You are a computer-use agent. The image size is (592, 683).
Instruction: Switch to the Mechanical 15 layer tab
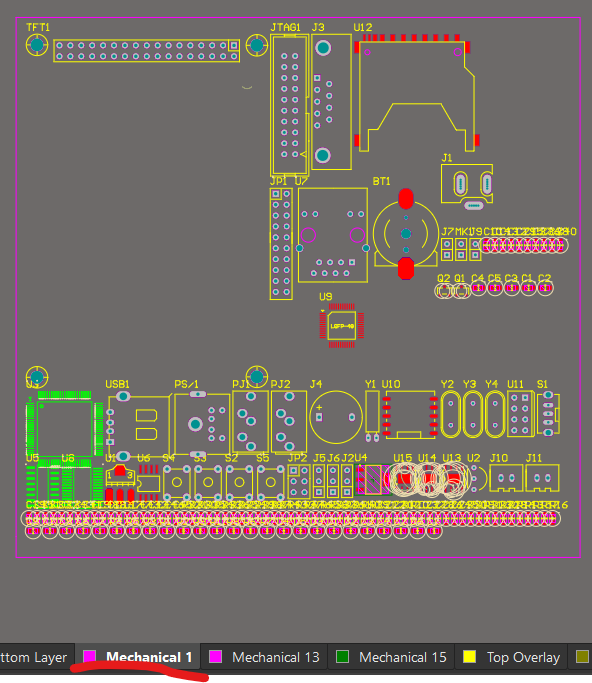click(x=391, y=656)
